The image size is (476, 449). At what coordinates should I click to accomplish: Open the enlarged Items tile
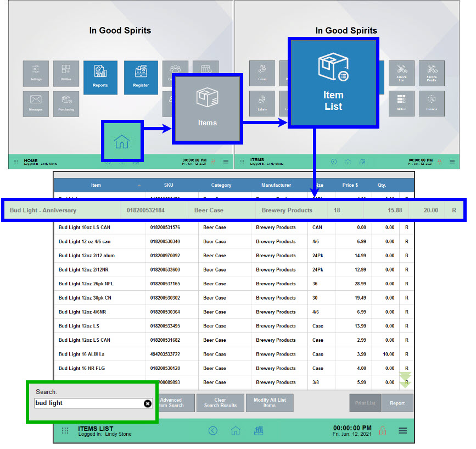point(208,108)
